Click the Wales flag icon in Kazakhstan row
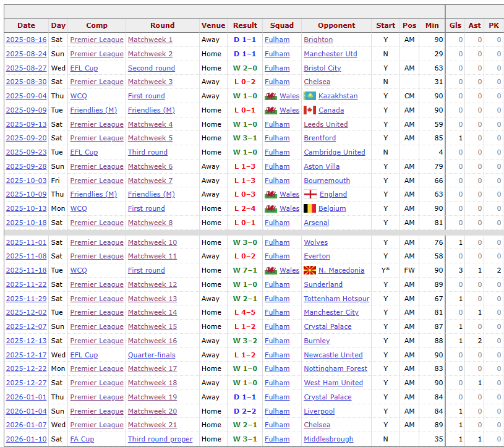This screenshot has width=504, height=447. point(271,96)
